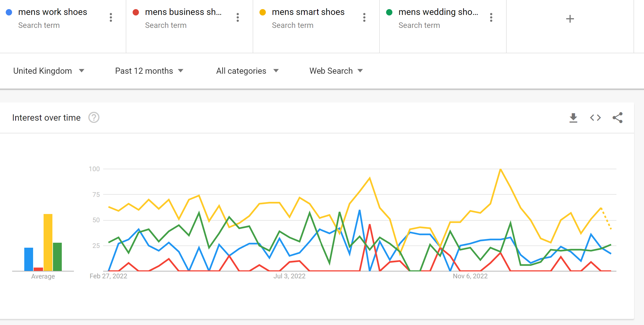Expand the Web Search type dropdown

click(336, 71)
